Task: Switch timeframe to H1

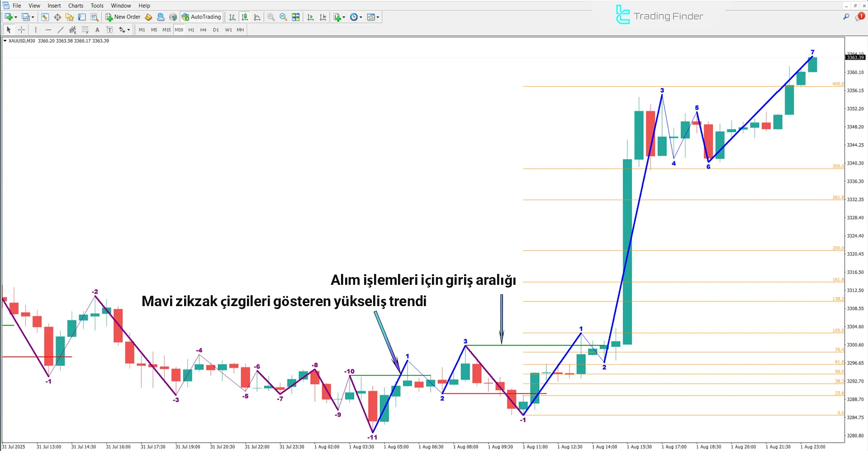Action: (x=191, y=29)
